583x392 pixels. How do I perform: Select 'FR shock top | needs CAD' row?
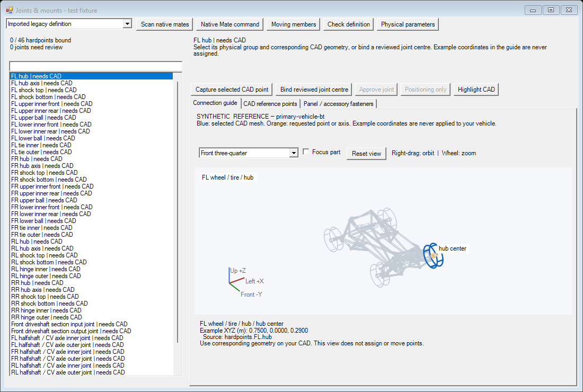coord(91,172)
